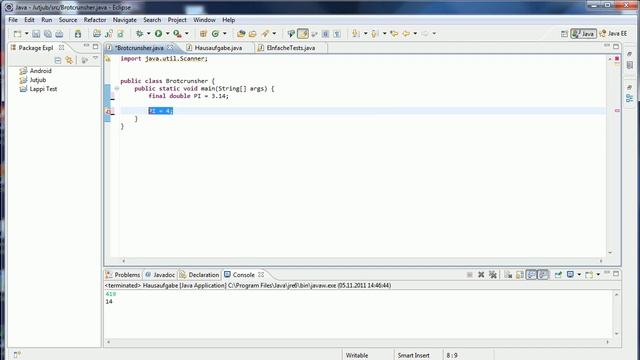Click the Run External Tools icon
The width and height of the screenshot is (640, 360).
click(x=177, y=34)
